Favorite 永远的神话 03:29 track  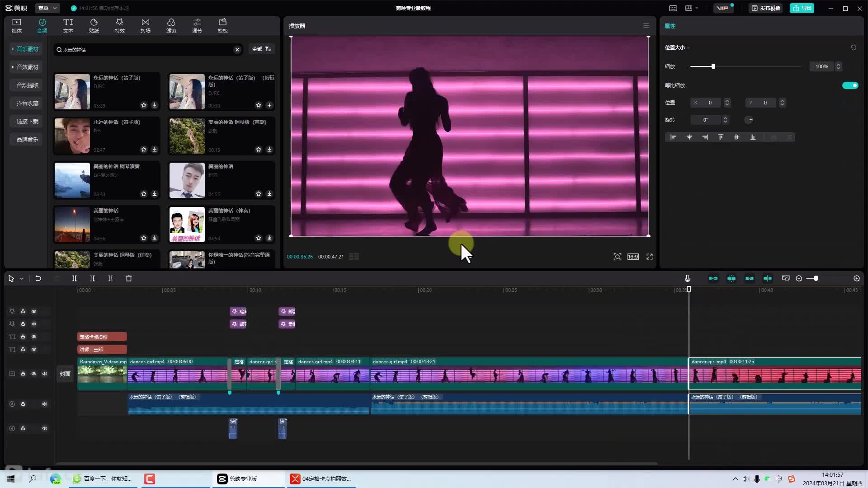(x=144, y=105)
